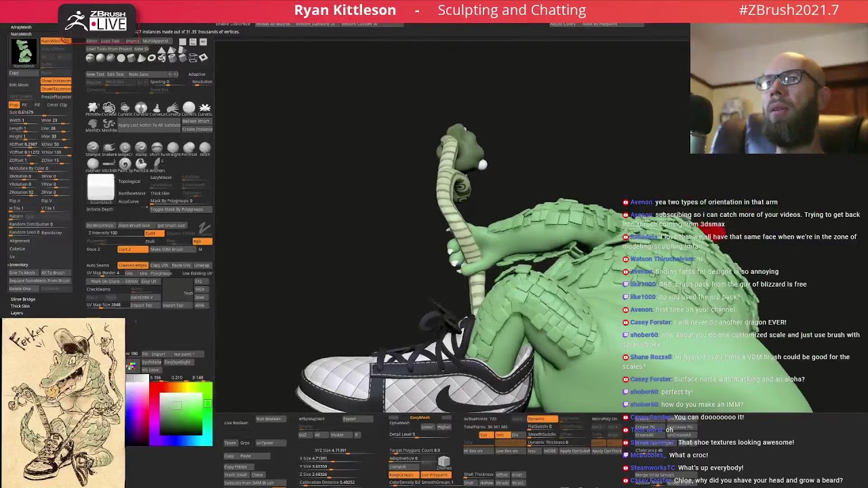Select the ring torus primitive icon
Screen dimensions: 868x488
[x=151, y=58]
